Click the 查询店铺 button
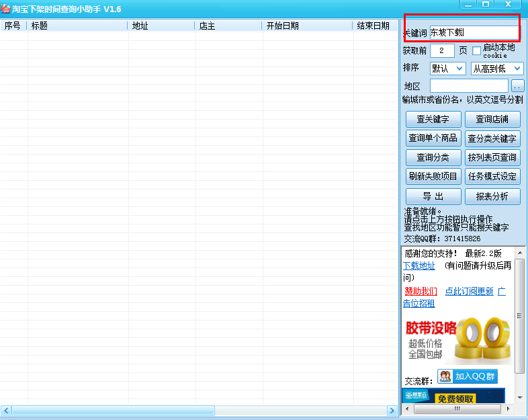The image size is (528, 420). click(492, 119)
